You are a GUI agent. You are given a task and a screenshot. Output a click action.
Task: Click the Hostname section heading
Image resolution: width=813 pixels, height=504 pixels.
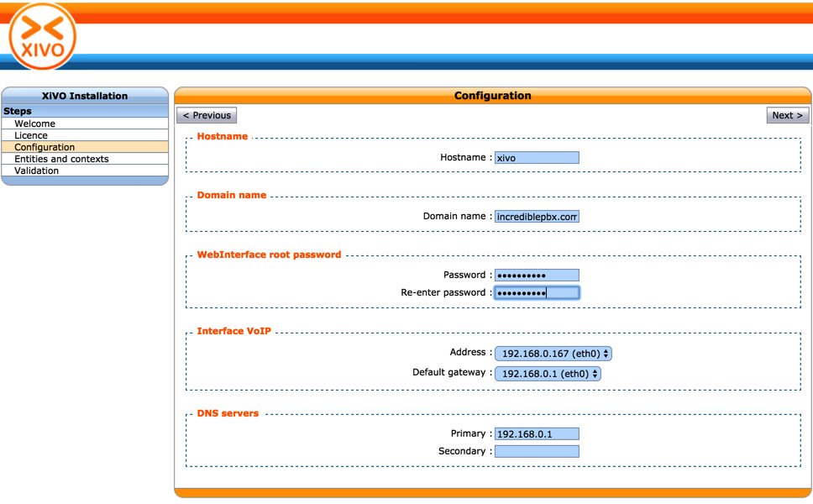point(223,136)
